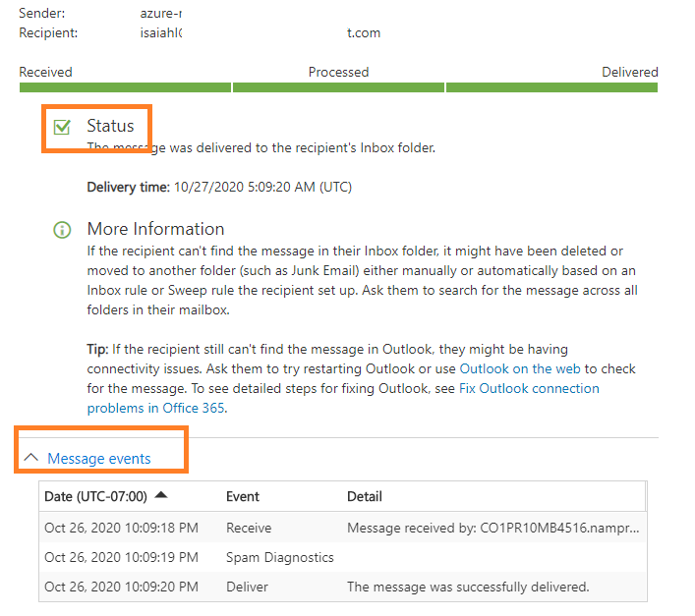Screen dimensions: 695x616
Task: Click the Receive event cell
Action: click(249, 528)
